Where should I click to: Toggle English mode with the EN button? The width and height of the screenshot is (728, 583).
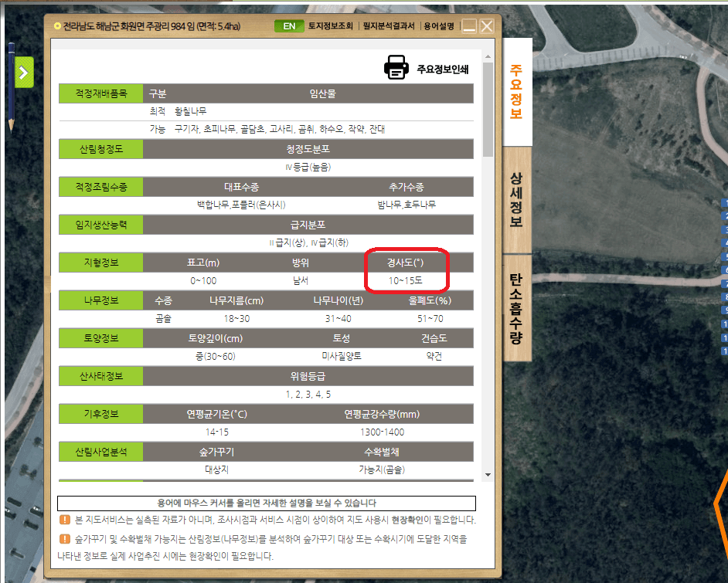(289, 25)
